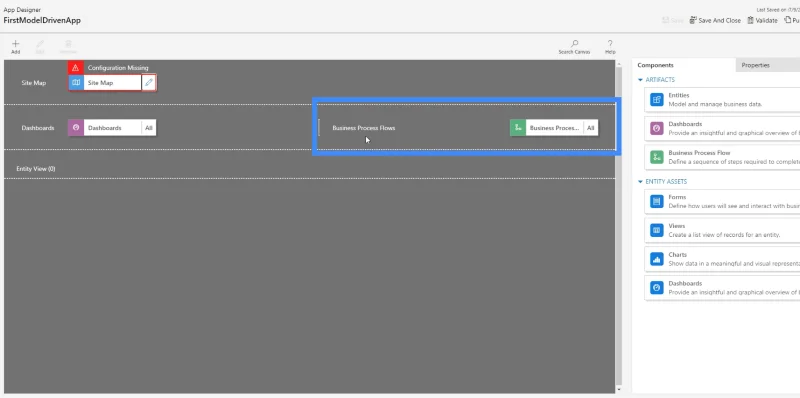800x398 pixels.
Task: Collapse the ENTITY ASSETS section
Action: point(640,182)
